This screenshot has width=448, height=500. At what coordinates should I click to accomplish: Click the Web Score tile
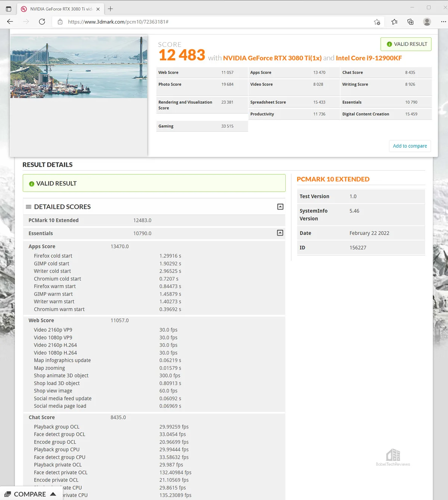(x=202, y=72)
